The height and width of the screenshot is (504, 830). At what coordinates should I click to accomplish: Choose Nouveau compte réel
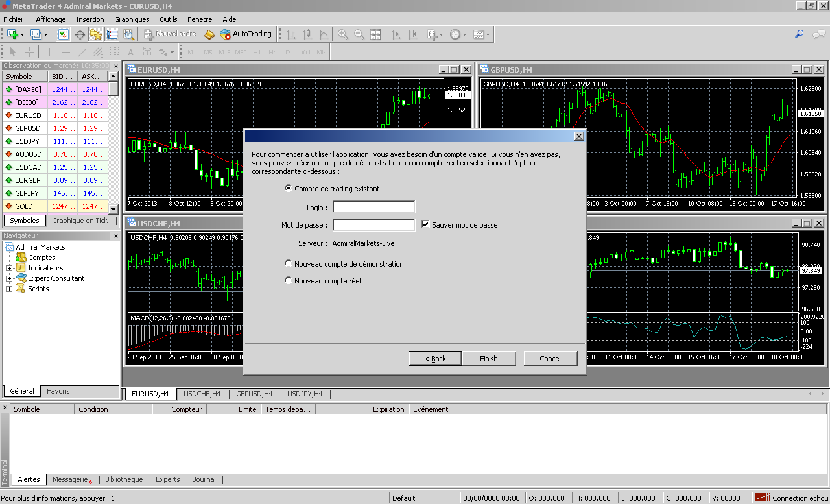click(288, 280)
